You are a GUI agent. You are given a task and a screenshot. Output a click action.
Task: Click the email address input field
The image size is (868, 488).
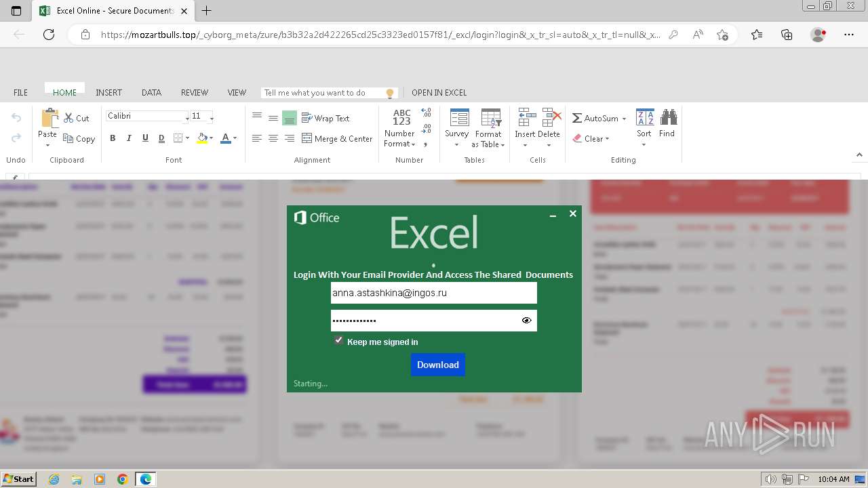[433, 293]
